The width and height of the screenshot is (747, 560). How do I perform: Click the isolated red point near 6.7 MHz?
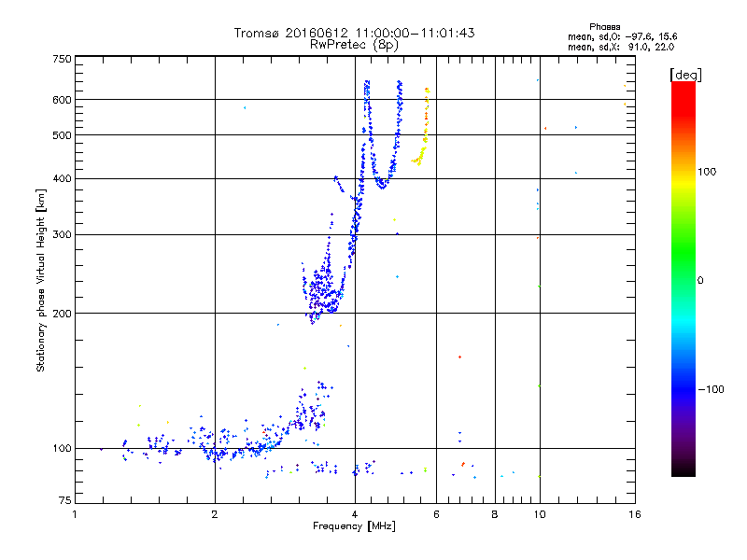(x=459, y=357)
